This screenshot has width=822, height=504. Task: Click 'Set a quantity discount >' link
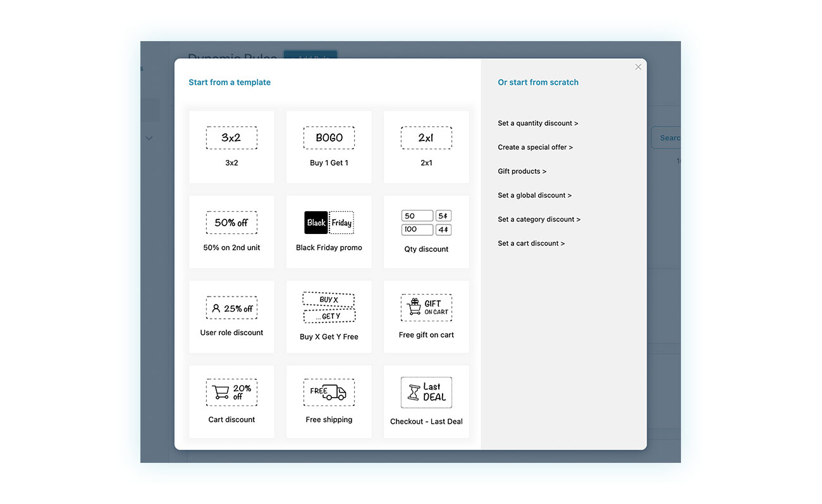pyautogui.click(x=538, y=123)
